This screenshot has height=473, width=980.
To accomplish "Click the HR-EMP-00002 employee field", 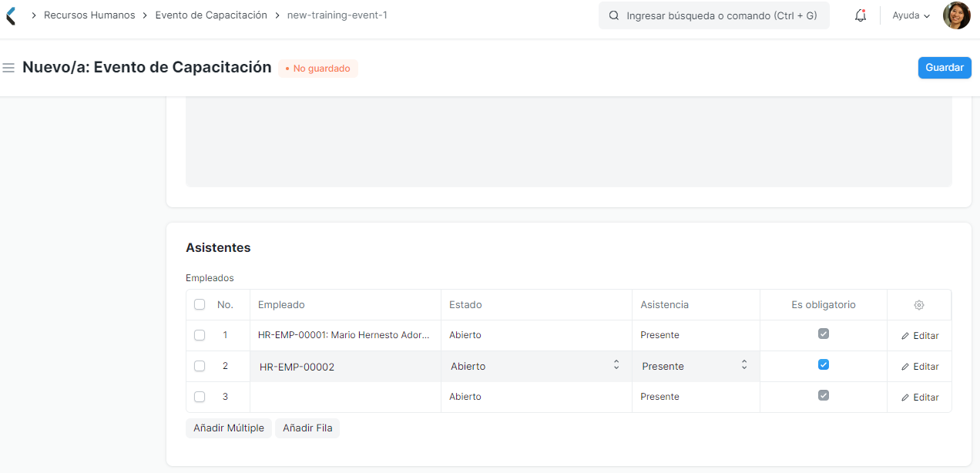I will pos(345,367).
